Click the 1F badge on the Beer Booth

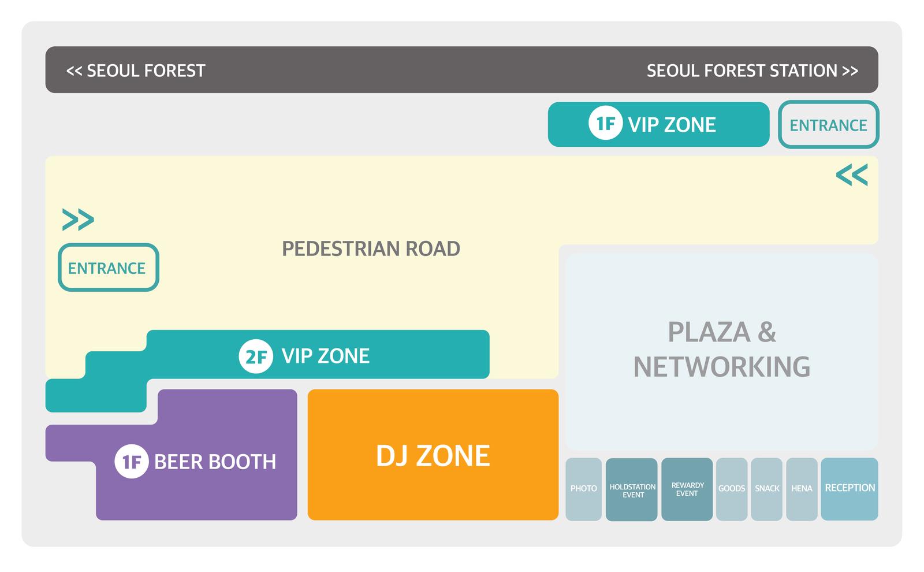[132, 461]
